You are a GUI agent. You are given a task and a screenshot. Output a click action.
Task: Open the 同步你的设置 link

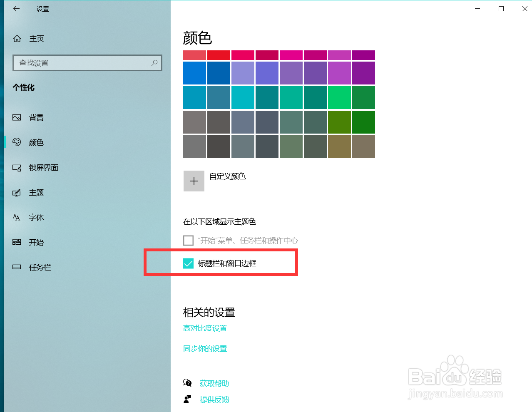point(205,349)
